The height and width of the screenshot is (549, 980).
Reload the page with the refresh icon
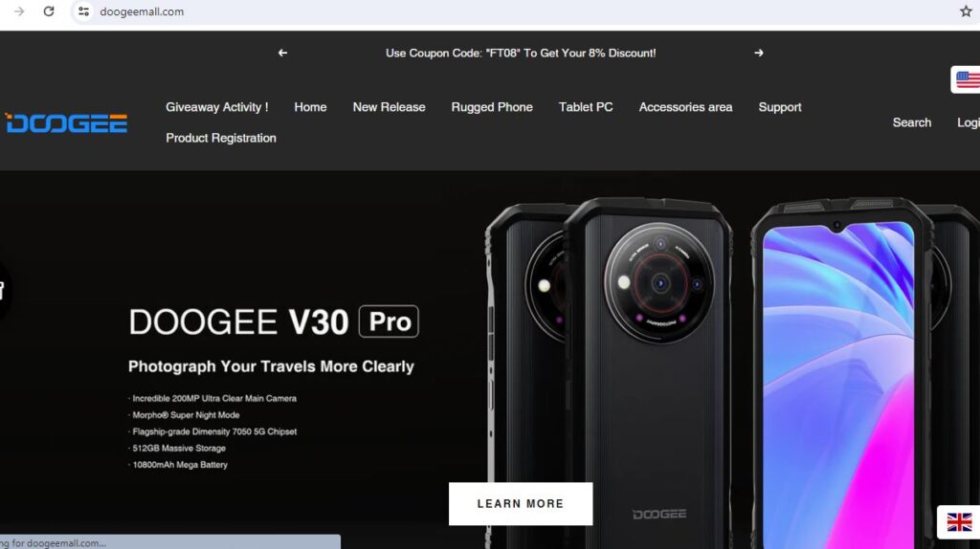click(49, 11)
